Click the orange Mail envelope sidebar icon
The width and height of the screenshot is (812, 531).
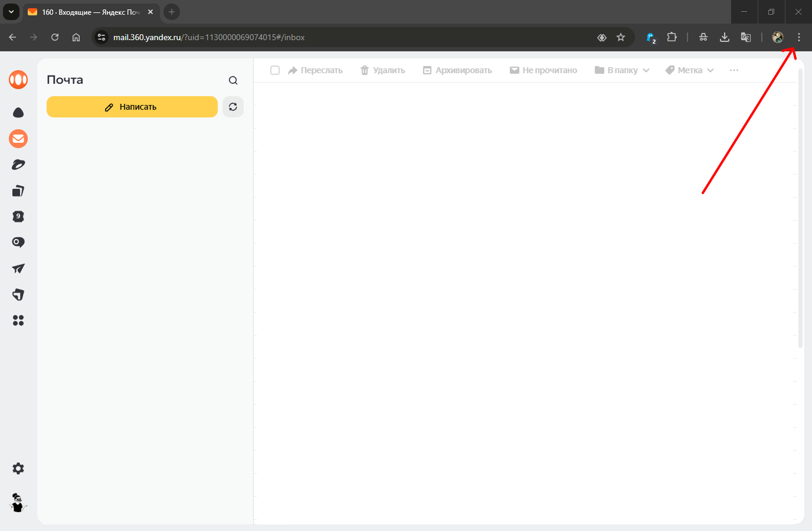18,139
